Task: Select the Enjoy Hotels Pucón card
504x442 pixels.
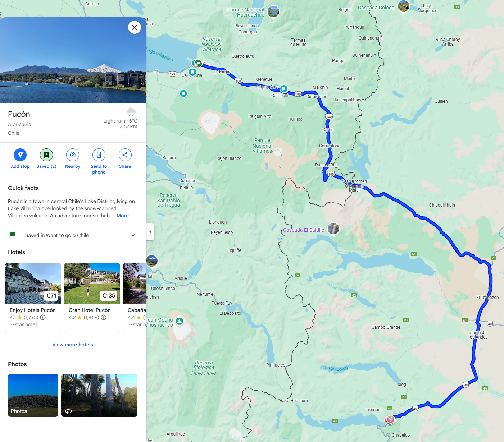Action: 33,298
